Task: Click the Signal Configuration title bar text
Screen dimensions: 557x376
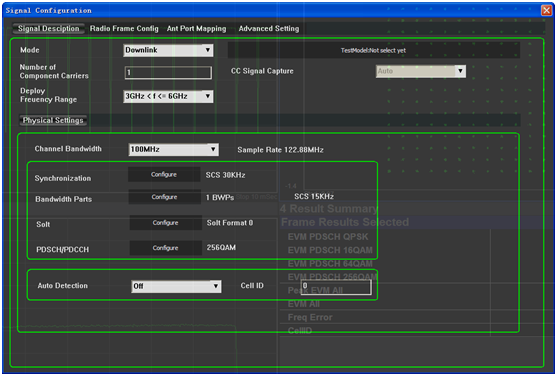Action: 49,10
